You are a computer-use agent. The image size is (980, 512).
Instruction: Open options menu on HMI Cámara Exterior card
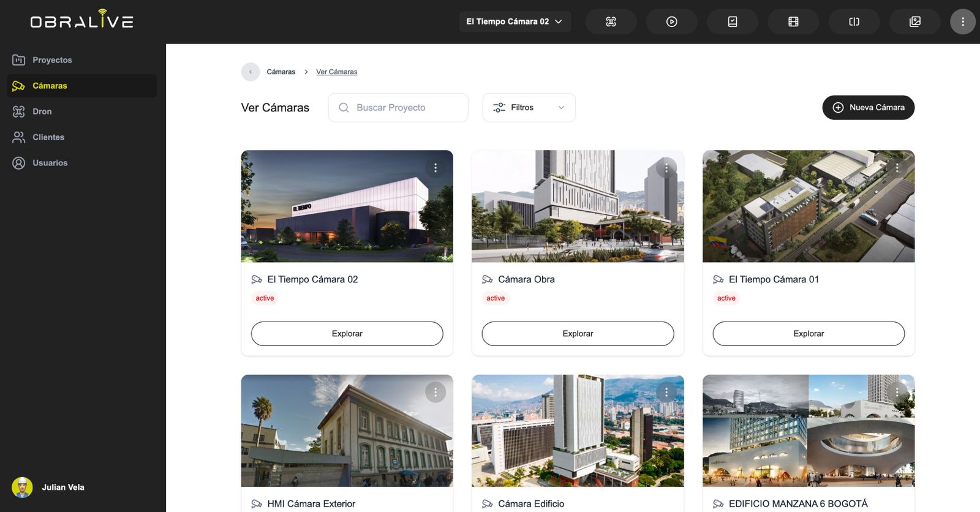pos(435,392)
